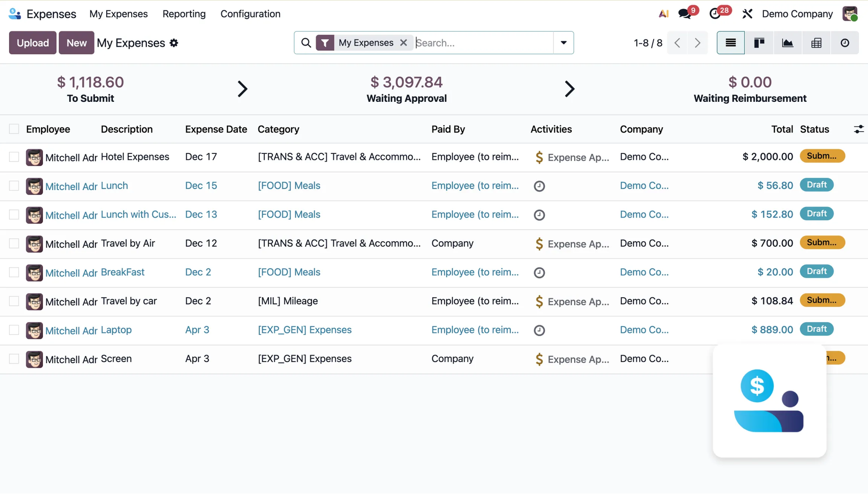Open Expense Approval activity on Travel by car row
This screenshot has height=494, width=868.
tap(572, 302)
